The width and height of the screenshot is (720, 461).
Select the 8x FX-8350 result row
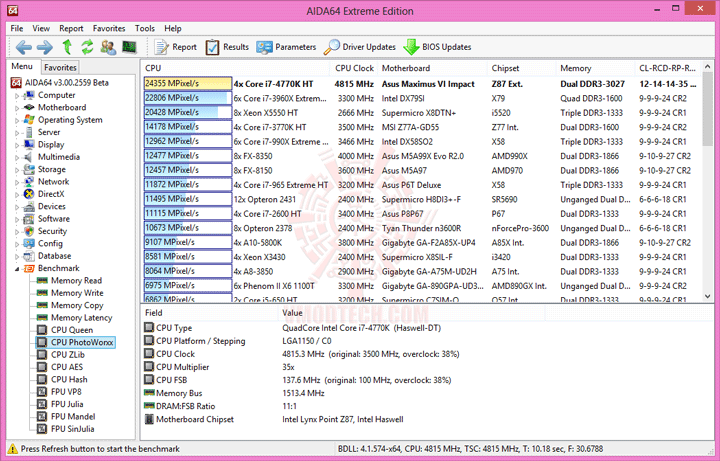click(421, 156)
